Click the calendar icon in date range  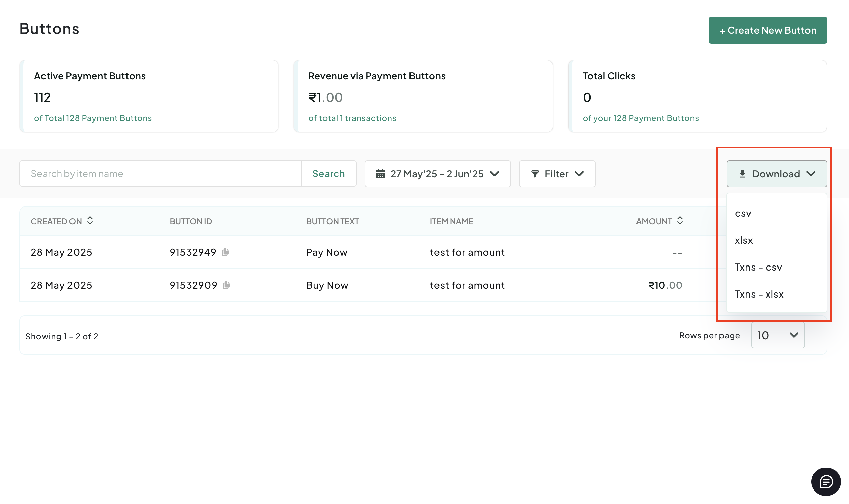[380, 174]
